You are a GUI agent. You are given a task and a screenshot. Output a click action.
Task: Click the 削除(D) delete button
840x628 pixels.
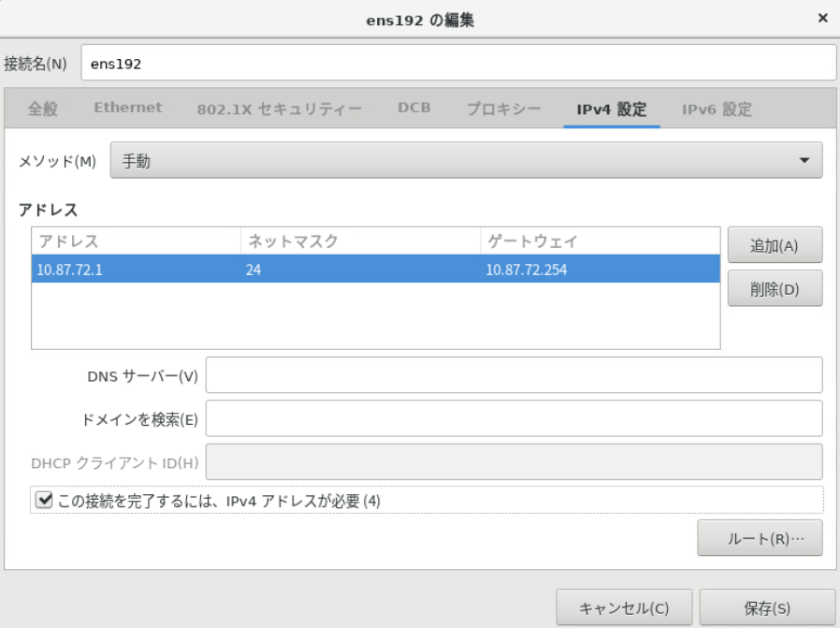tap(775, 288)
